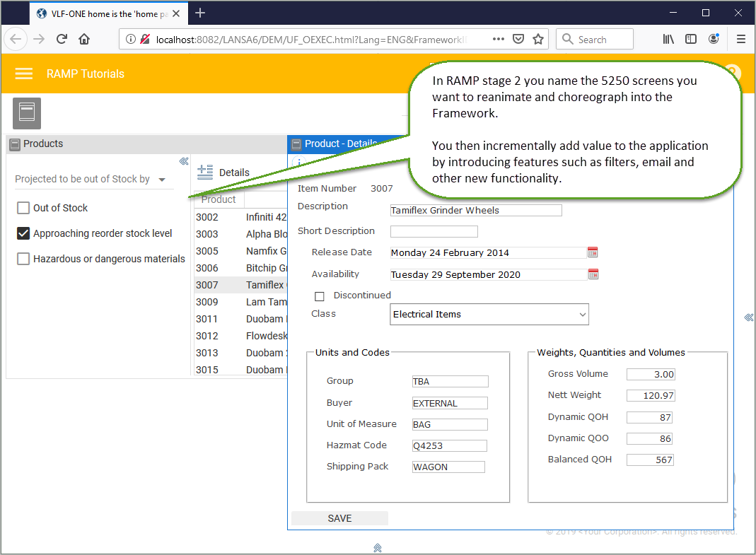756x555 pixels.
Task: Reload the page in browser
Action: [62, 39]
